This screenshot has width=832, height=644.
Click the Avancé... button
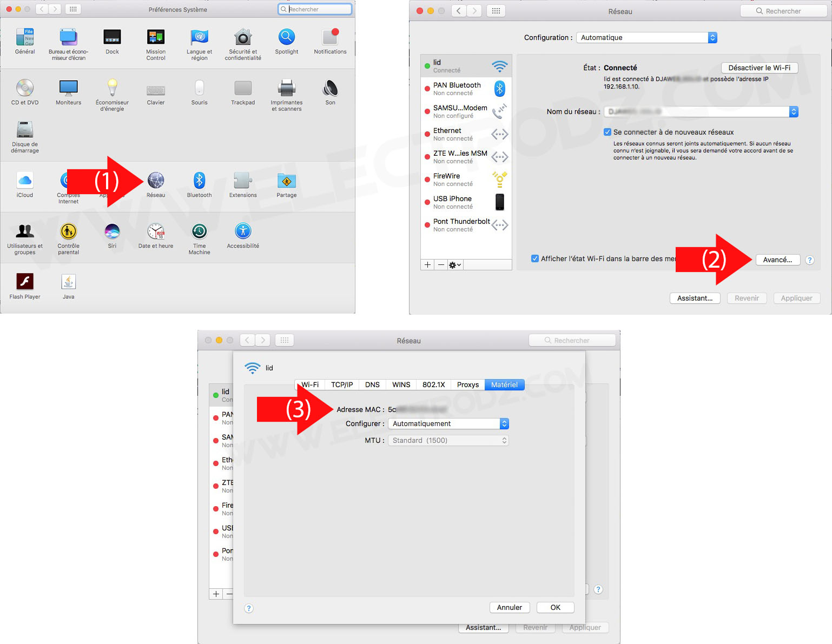tap(777, 260)
